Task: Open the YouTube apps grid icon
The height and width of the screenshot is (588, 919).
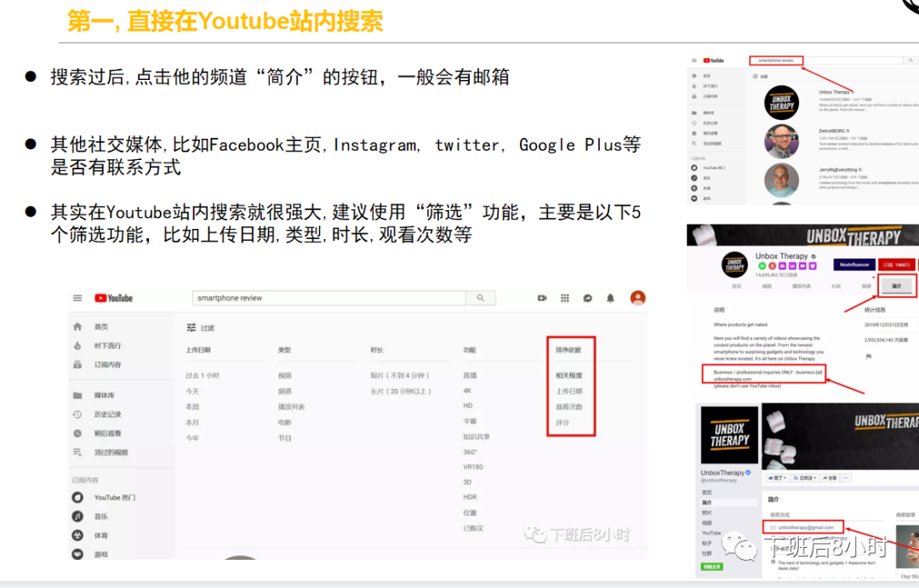Action: (x=564, y=299)
